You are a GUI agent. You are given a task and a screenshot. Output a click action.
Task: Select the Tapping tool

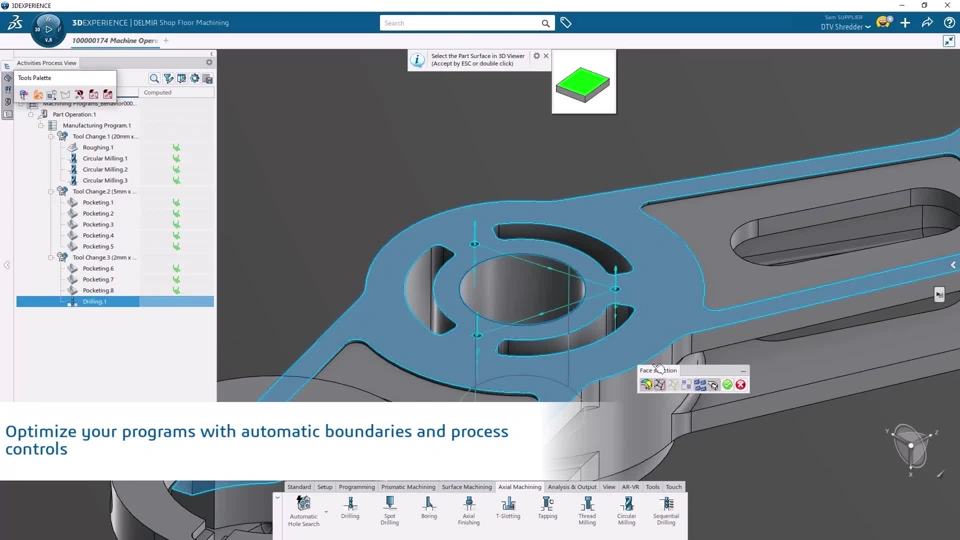(x=547, y=508)
